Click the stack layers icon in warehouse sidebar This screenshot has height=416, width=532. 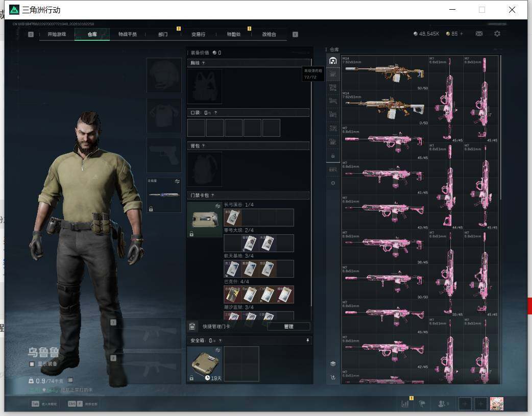click(333, 364)
